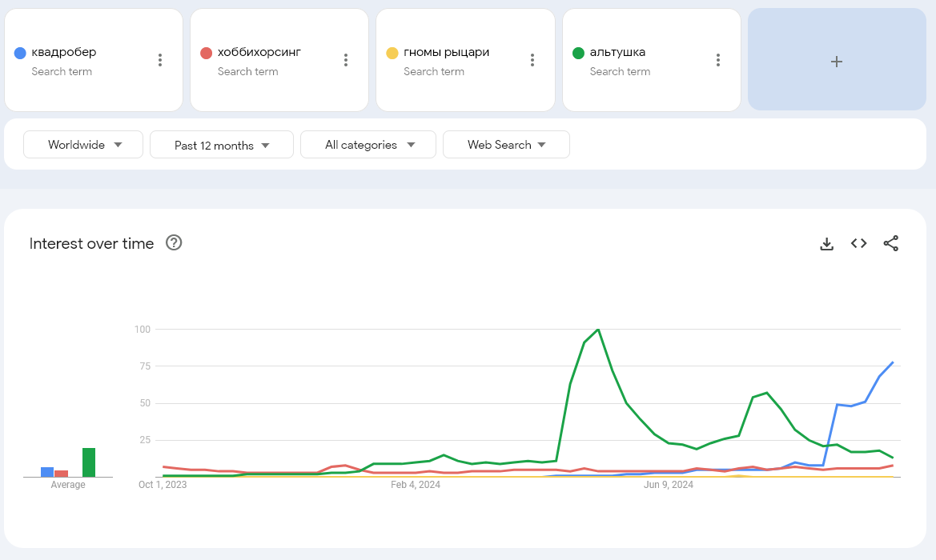Share the Interest over time chart
The height and width of the screenshot is (560, 936).
pos(890,243)
